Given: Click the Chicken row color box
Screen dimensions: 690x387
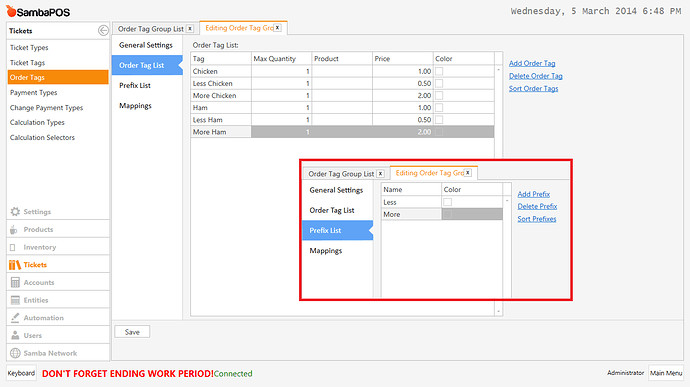Looking at the screenshot, I should coord(439,71).
